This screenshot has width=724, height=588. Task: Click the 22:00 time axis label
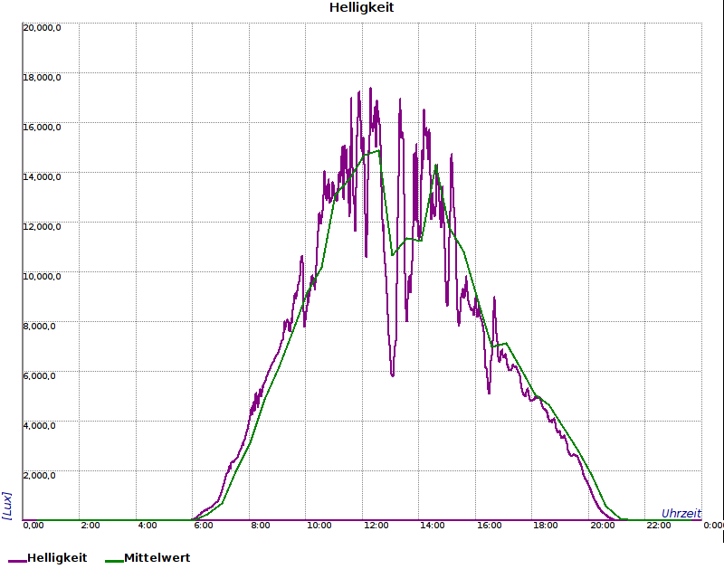pyautogui.click(x=659, y=526)
